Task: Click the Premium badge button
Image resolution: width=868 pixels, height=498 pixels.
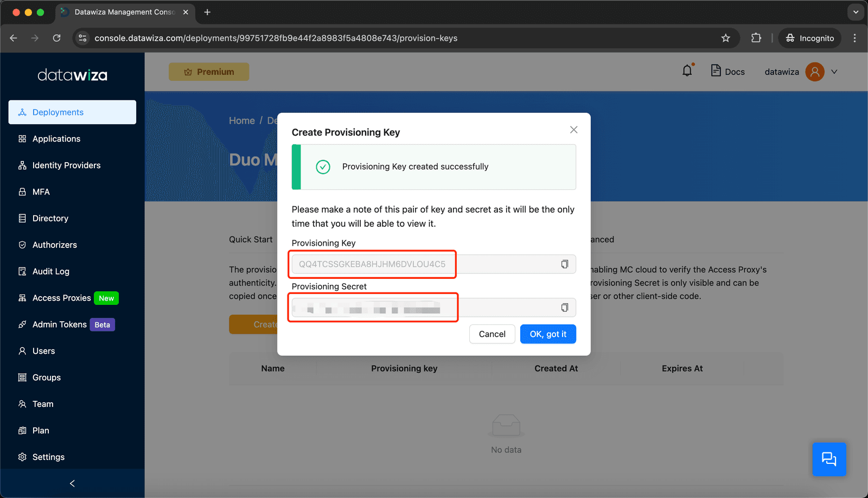Action: click(209, 72)
